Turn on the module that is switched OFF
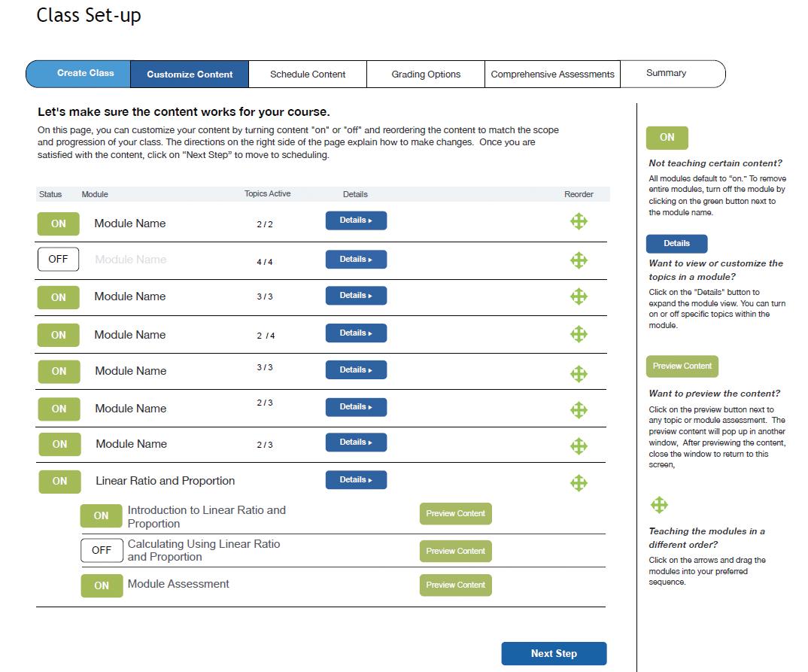The height and width of the screenshot is (672, 808). pyautogui.click(x=58, y=259)
